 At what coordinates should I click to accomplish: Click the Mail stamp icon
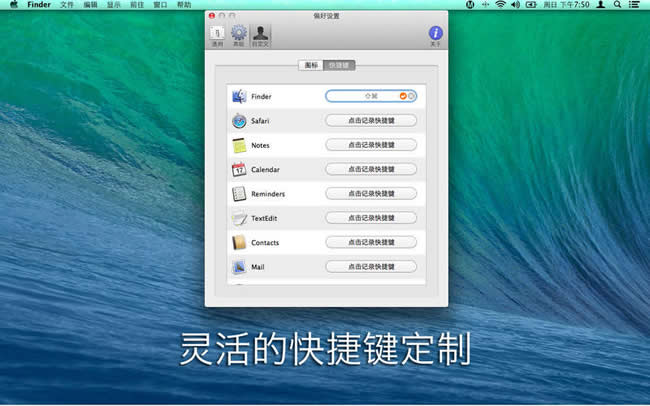[x=239, y=267]
